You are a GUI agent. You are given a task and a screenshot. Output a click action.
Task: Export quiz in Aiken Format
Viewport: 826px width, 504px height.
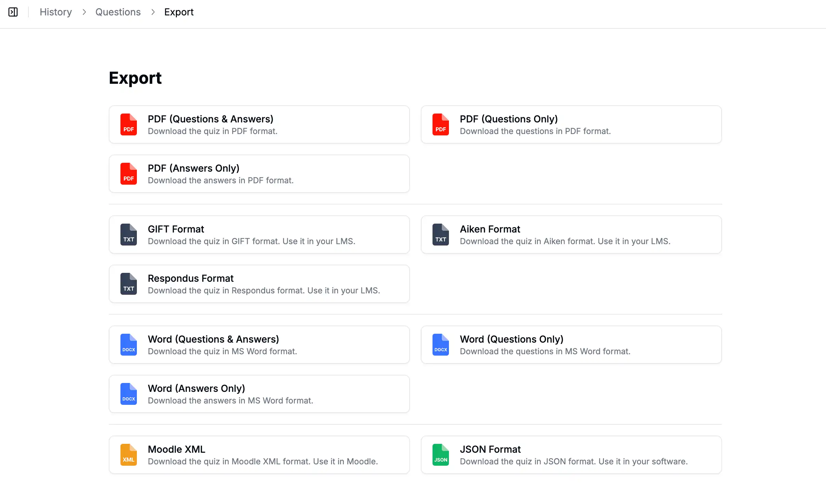pos(571,235)
